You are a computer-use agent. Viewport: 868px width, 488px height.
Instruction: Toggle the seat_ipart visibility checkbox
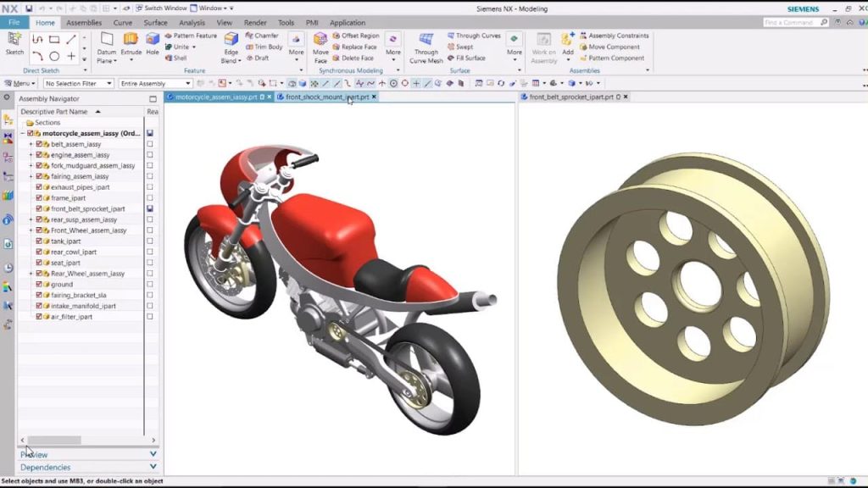coord(38,263)
